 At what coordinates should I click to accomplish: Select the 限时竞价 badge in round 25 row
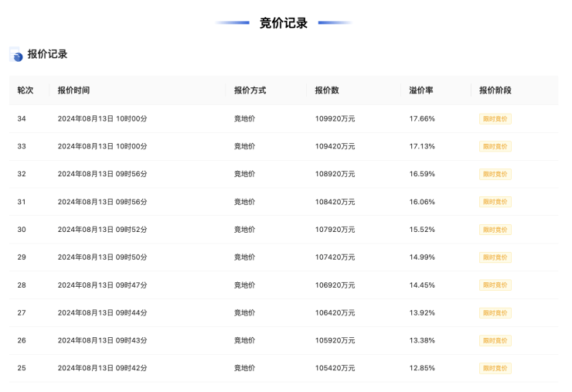point(495,369)
